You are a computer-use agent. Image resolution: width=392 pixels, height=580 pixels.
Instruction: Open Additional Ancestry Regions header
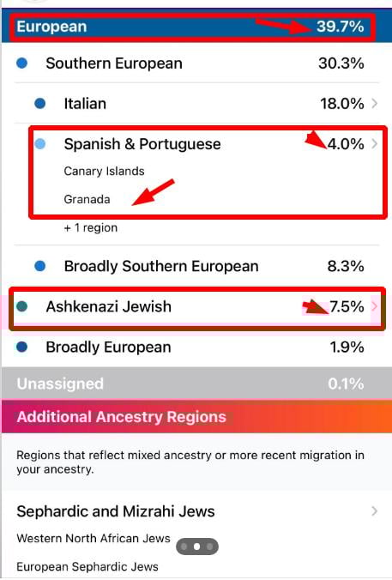(x=196, y=416)
